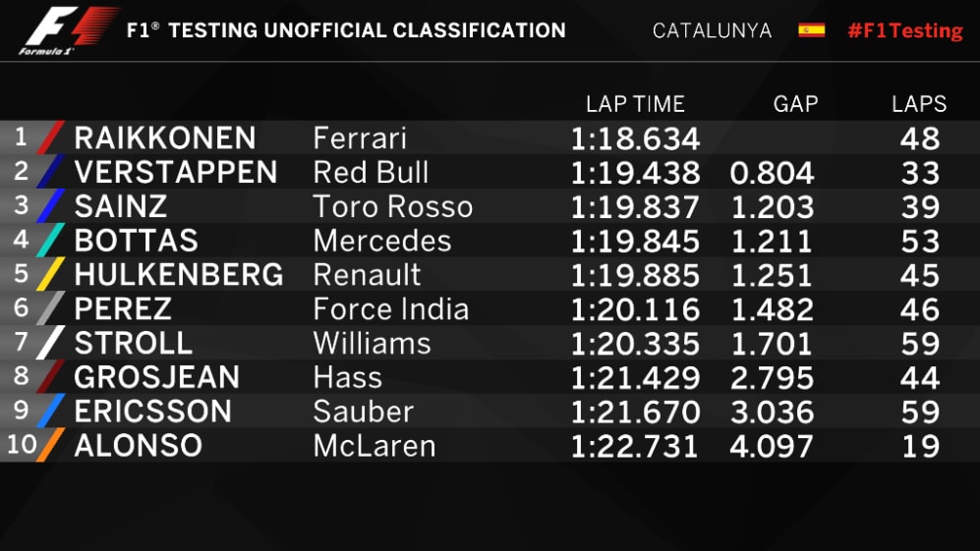980x551 pixels.
Task: Select the VERSTAPPEN driver name
Action: coord(176,173)
